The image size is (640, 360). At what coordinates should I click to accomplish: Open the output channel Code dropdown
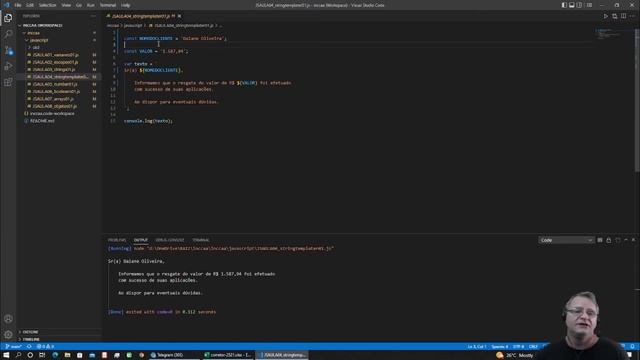(566, 240)
